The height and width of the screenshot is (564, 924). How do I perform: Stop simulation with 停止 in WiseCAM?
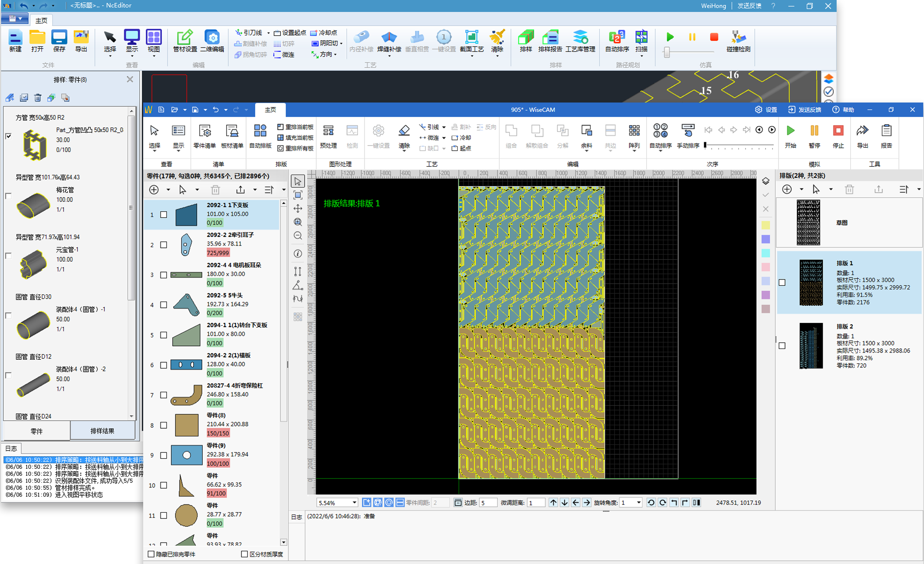(838, 136)
